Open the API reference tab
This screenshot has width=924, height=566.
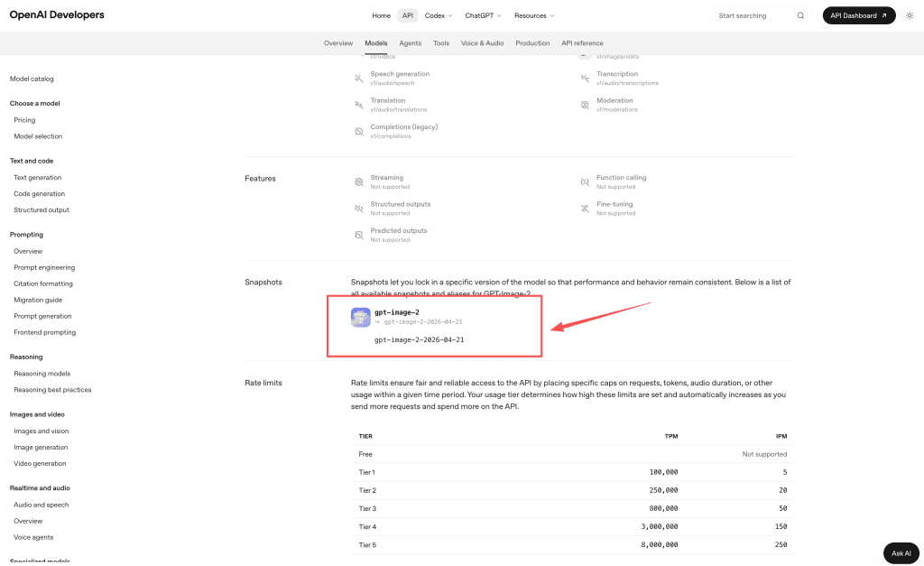(582, 43)
